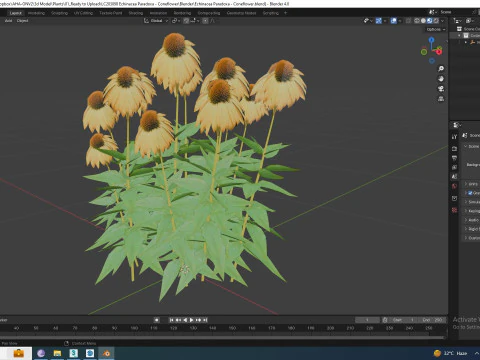Open the proportional editing falloff menu
The width and height of the screenshot is (480, 360).
[212, 21]
